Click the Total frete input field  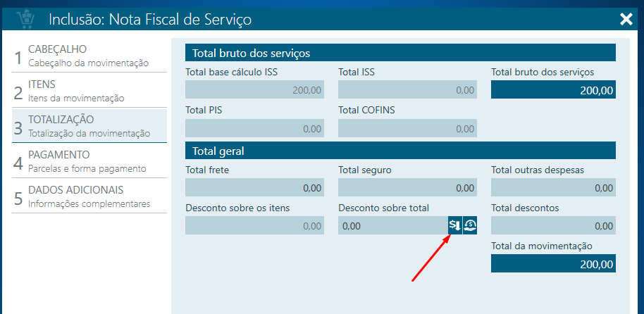pos(254,188)
